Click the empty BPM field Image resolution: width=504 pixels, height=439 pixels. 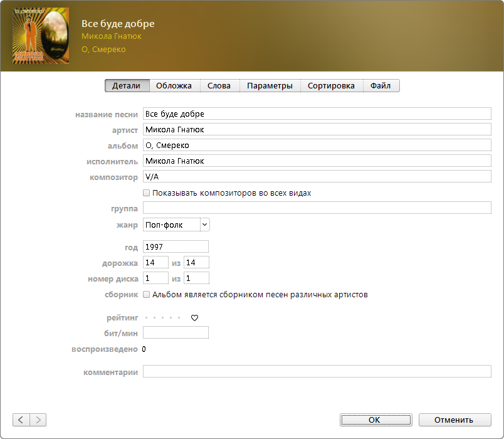[x=176, y=333]
